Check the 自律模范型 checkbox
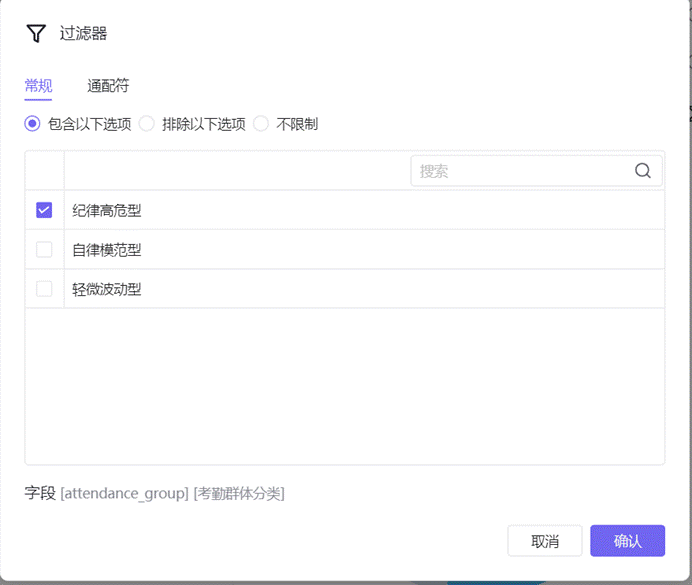 pyautogui.click(x=44, y=250)
